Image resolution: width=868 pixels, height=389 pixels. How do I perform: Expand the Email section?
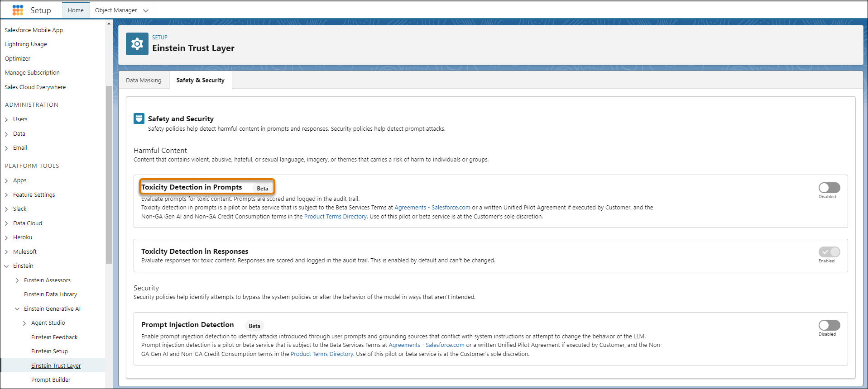coord(6,148)
